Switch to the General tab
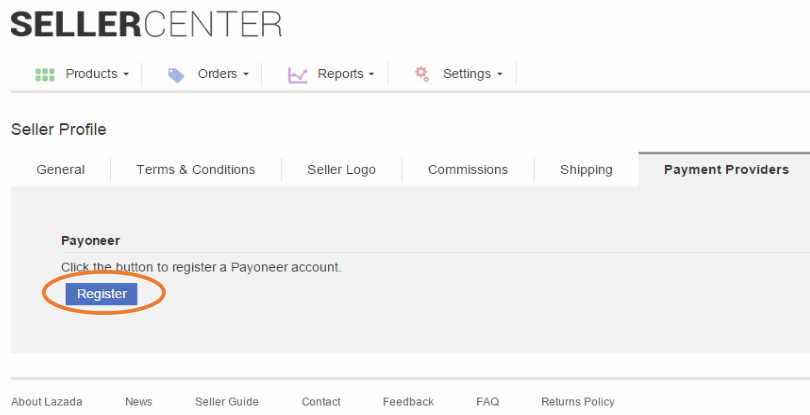 [x=60, y=170]
